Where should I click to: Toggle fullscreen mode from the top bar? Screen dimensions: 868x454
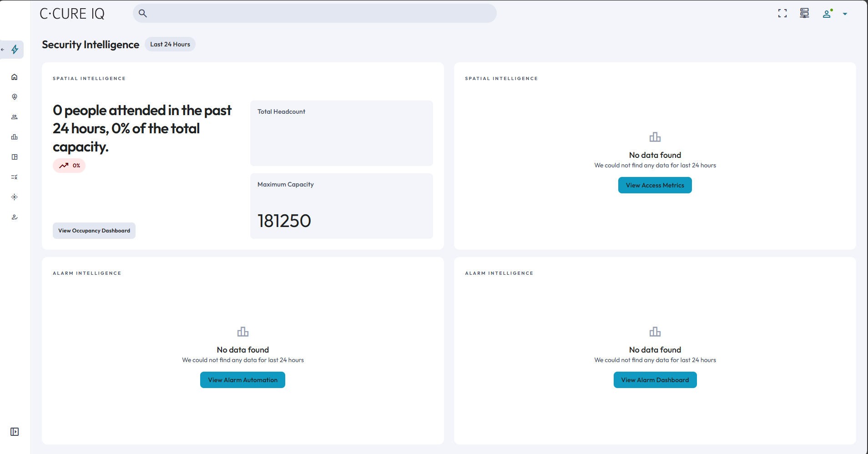coord(782,14)
